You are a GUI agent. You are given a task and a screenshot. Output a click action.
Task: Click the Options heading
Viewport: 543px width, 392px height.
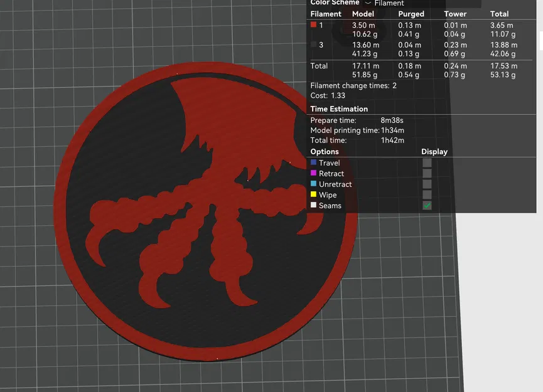tap(325, 152)
